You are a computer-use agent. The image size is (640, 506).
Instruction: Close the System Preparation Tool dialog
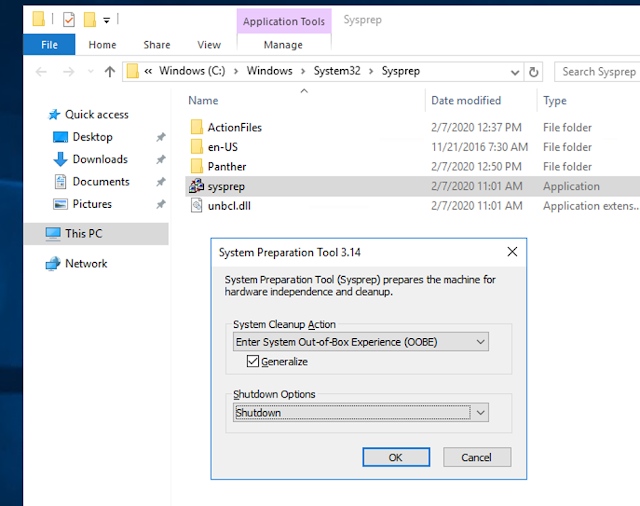pos(512,252)
